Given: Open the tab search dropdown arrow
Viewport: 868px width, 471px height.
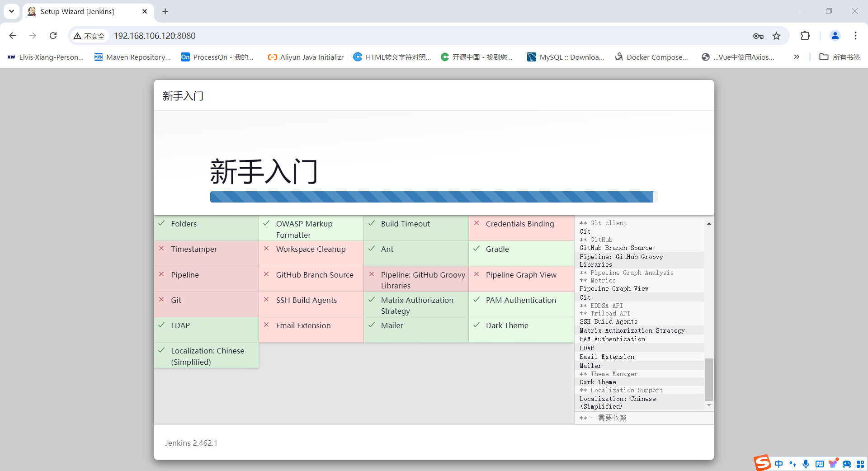Looking at the screenshot, I should coord(11,11).
